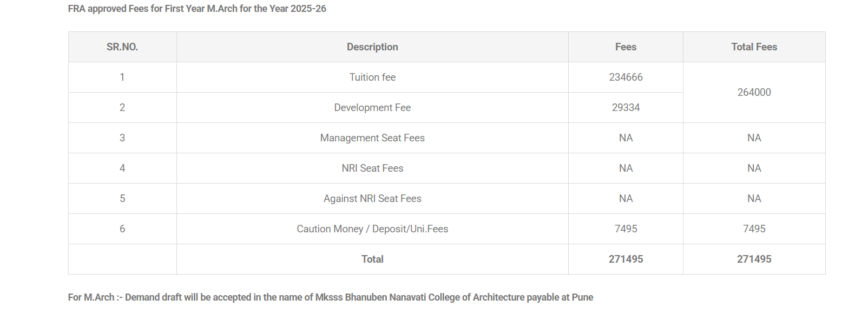The width and height of the screenshot is (868, 319).
Task: Click the bold Total row label
Action: tap(372, 259)
